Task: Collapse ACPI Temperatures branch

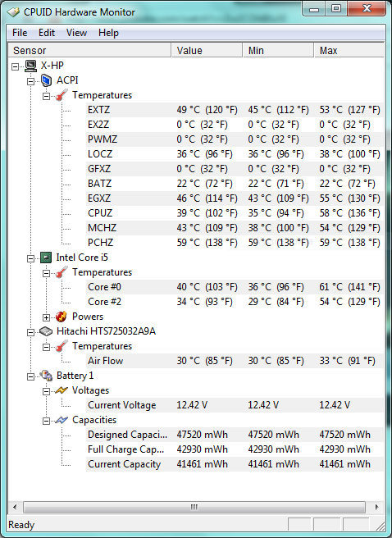Action: coord(46,96)
